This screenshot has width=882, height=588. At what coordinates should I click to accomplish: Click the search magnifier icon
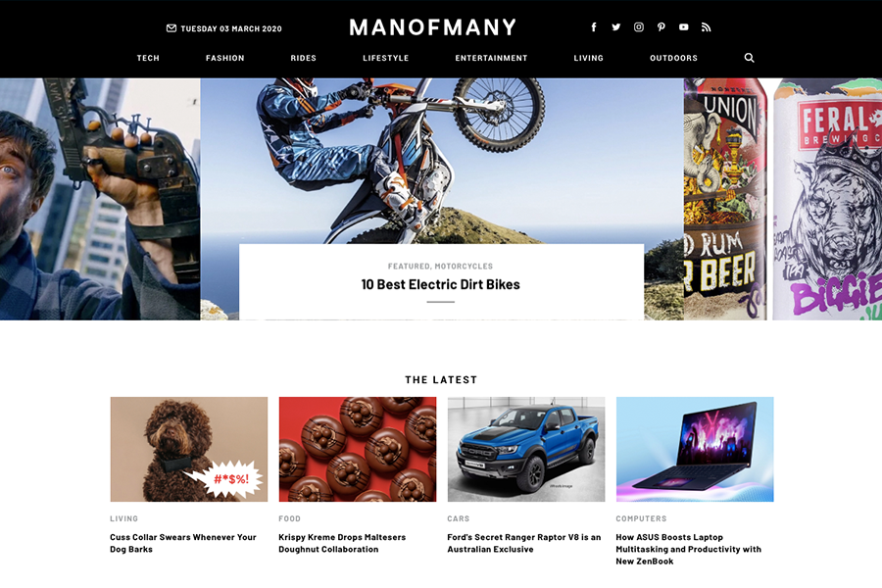tap(749, 58)
